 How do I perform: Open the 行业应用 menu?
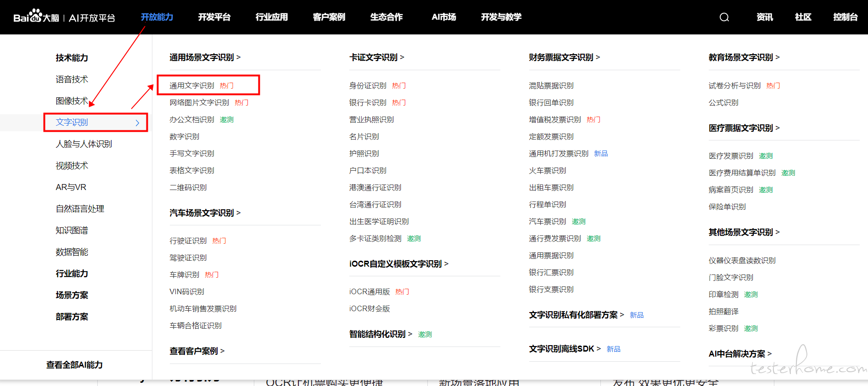[272, 17]
